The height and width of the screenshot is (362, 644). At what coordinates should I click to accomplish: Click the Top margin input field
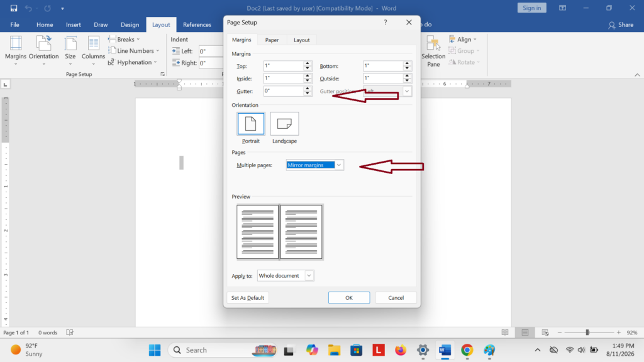pos(284,65)
